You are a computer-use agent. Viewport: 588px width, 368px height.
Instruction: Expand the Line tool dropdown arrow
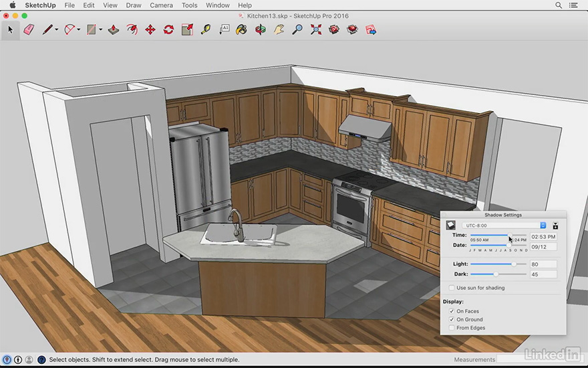[x=57, y=29]
